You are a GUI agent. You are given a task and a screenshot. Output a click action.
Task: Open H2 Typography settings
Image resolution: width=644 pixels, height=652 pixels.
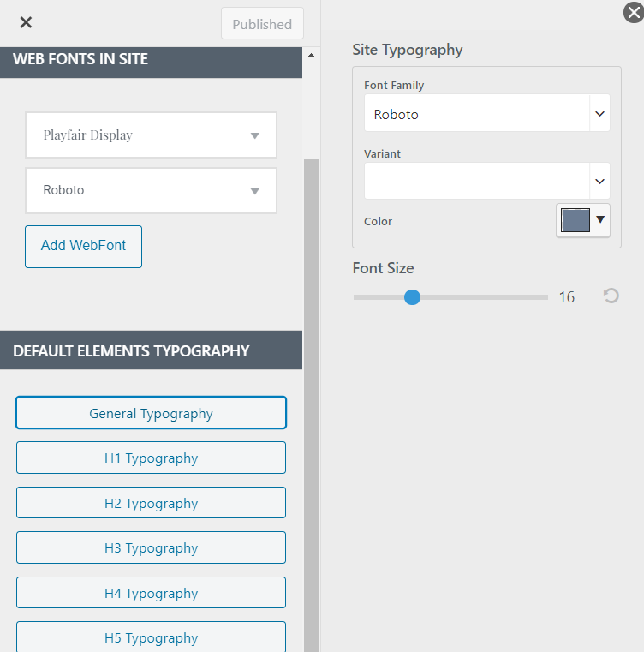pos(151,504)
